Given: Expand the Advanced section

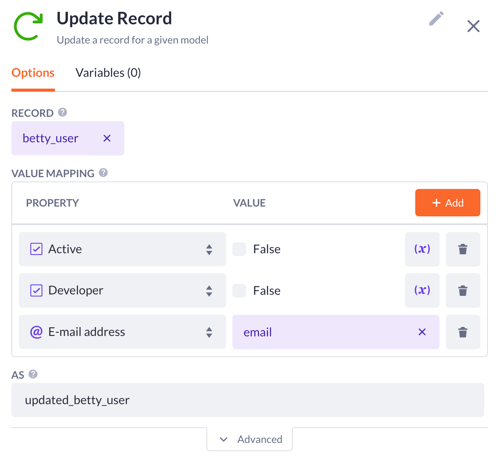Looking at the screenshot, I should pos(250,439).
